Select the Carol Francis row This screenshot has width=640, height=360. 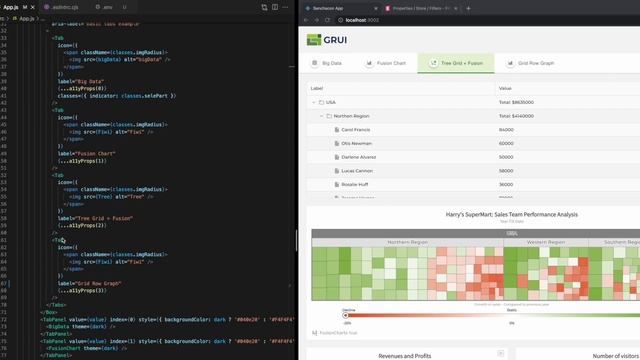473,130
